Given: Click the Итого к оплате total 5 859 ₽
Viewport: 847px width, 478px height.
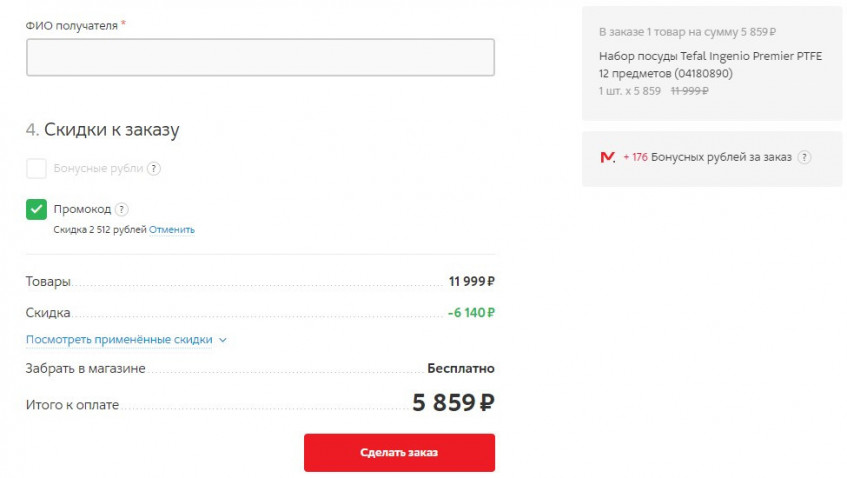Looking at the screenshot, I should coord(453,404).
